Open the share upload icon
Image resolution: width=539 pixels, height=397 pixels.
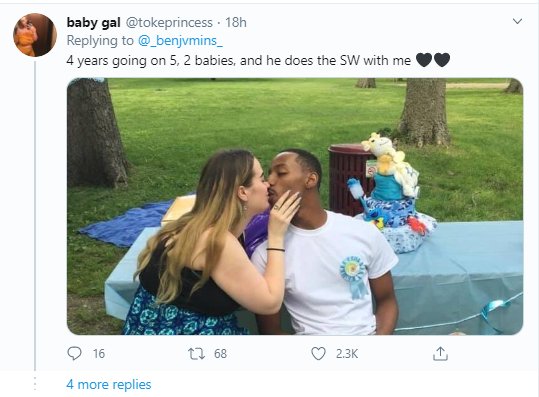tap(440, 354)
